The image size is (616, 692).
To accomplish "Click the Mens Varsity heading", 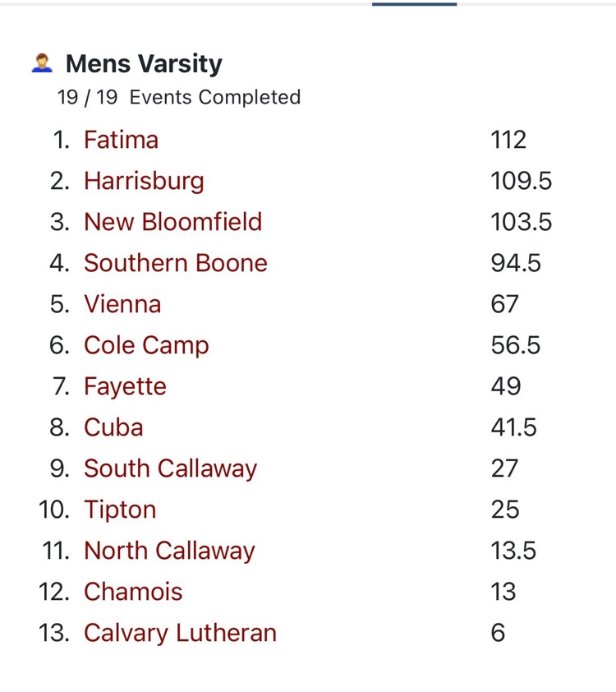I will point(144,63).
